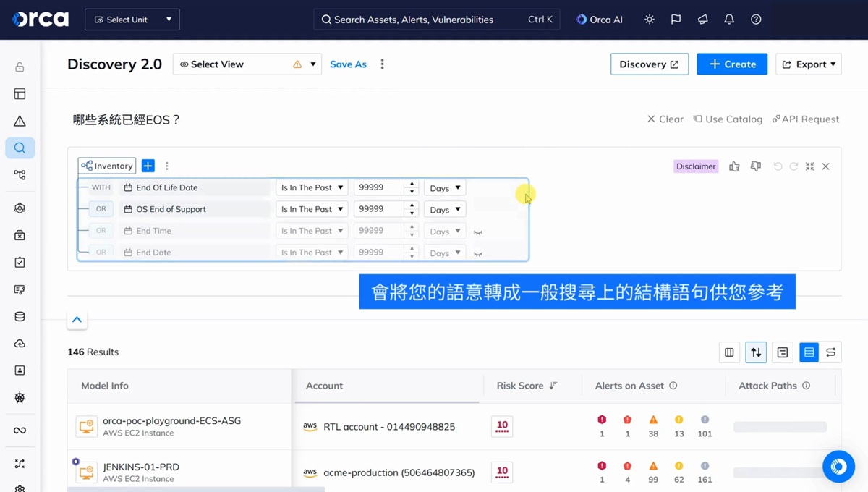
Task: Give thumbs up to the AI query
Action: pos(734,166)
